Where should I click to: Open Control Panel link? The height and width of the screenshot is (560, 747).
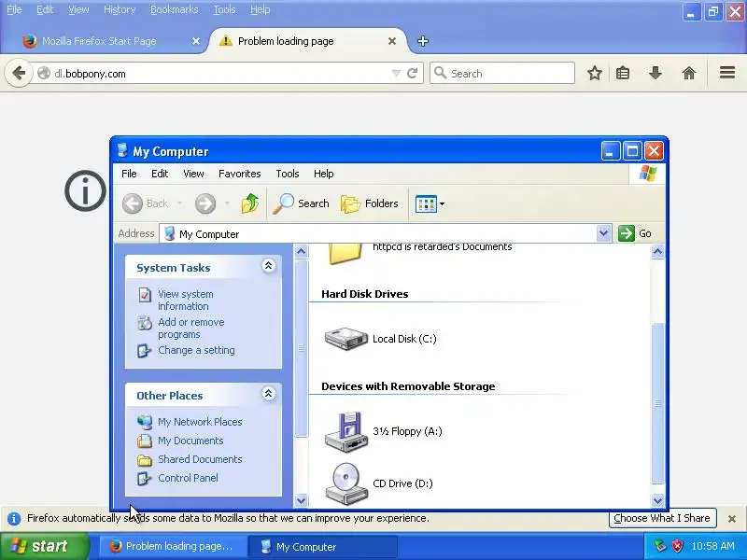click(188, 478)
